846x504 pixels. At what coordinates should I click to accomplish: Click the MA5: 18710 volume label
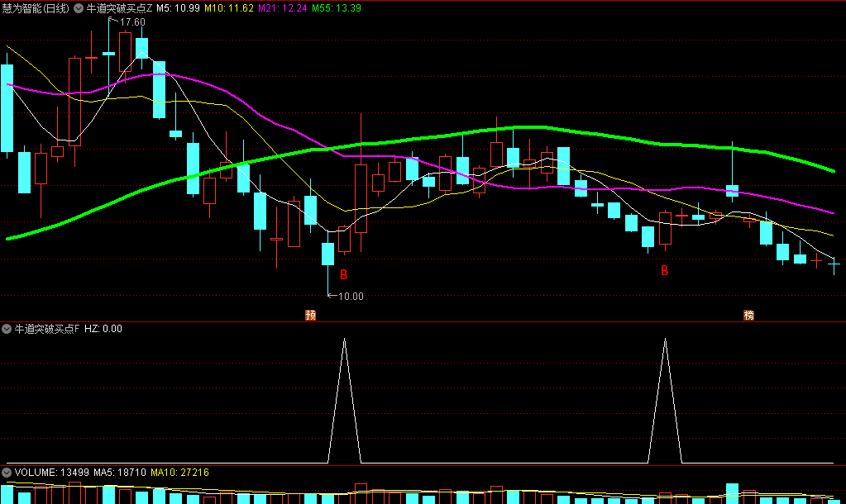pyautogui.click(x=120, y=473)
